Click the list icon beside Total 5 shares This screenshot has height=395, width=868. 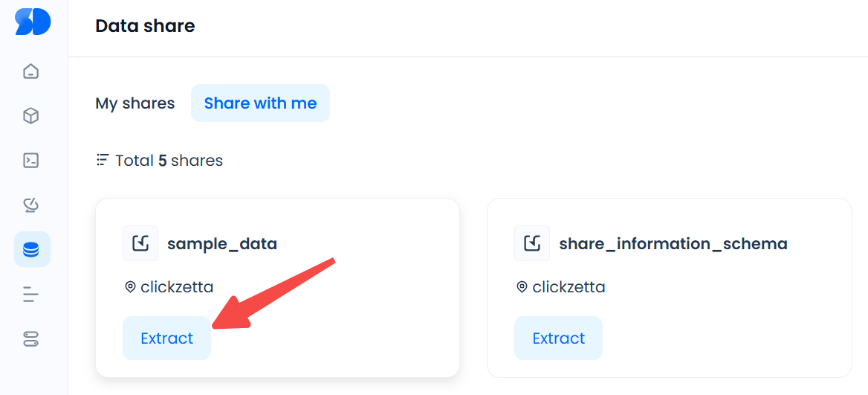103,160
